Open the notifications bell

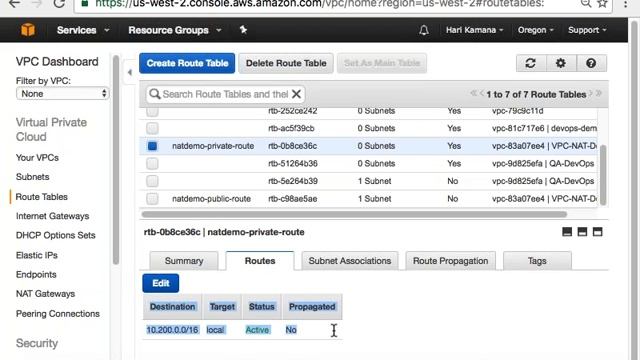(x=424, y=30)
